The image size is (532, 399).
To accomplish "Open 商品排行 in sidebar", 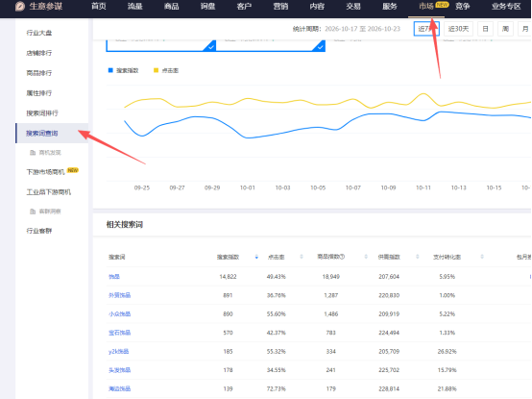I will [x=39, y=73].
